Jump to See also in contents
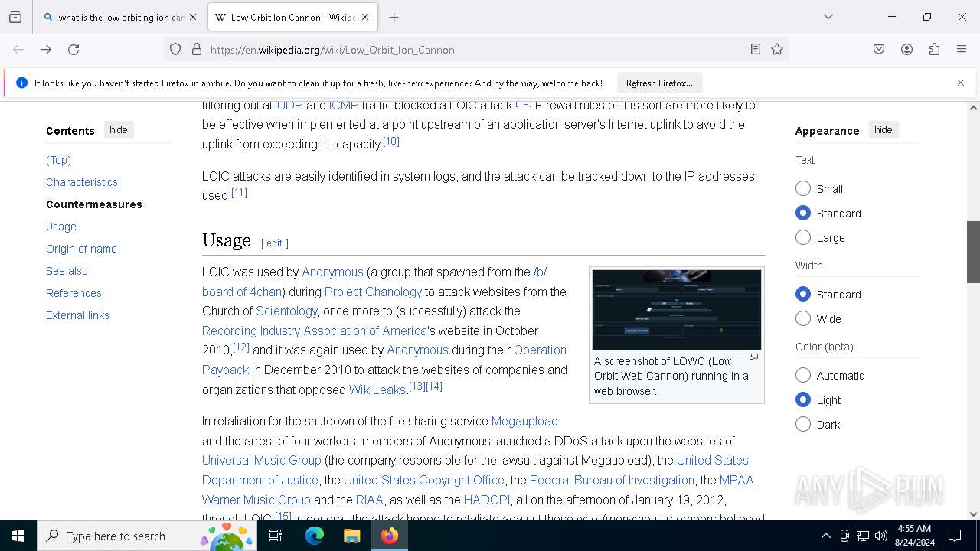 [67, 271]
